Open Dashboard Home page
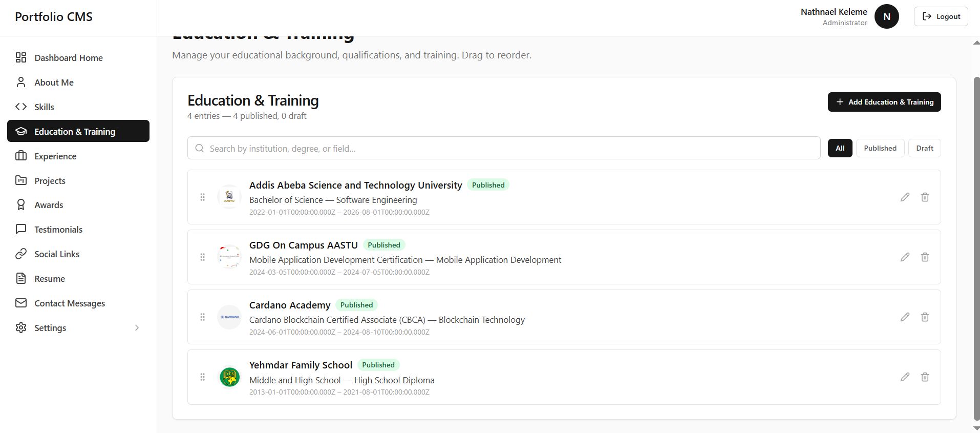 point(78,57)
